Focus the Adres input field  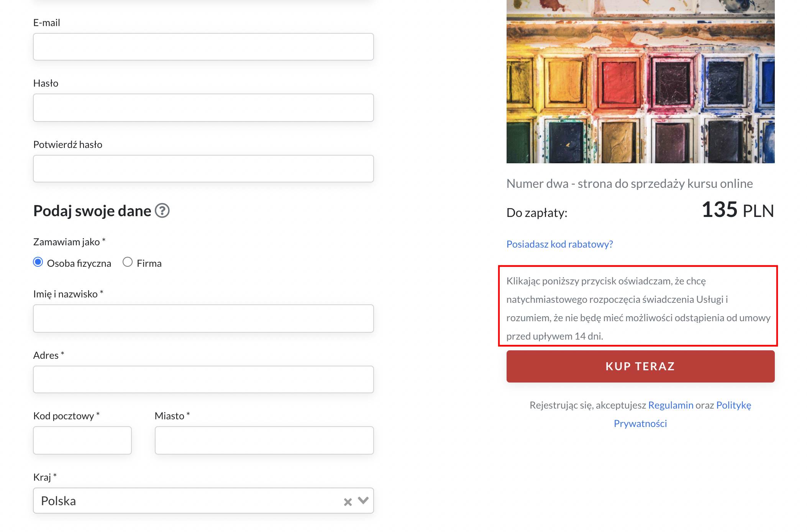tap(203, 379)
